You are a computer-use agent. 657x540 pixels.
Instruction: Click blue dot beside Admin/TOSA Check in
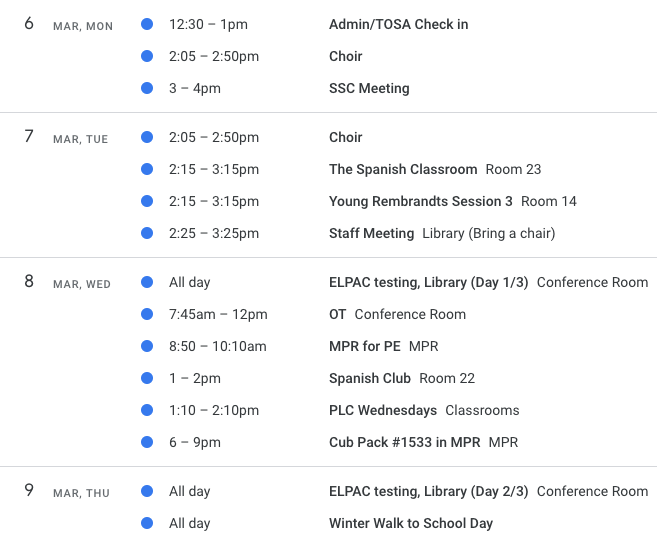pos(147,24)
